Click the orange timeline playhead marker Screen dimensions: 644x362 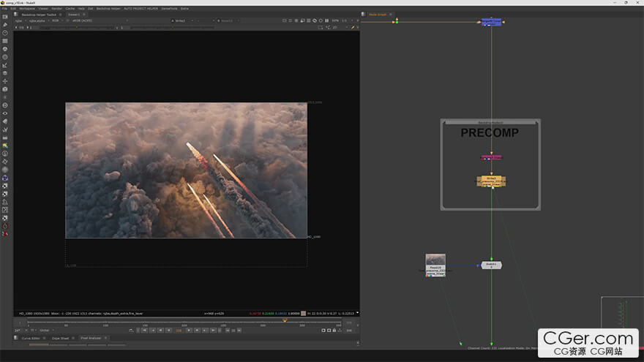click(x=285, y=320)
